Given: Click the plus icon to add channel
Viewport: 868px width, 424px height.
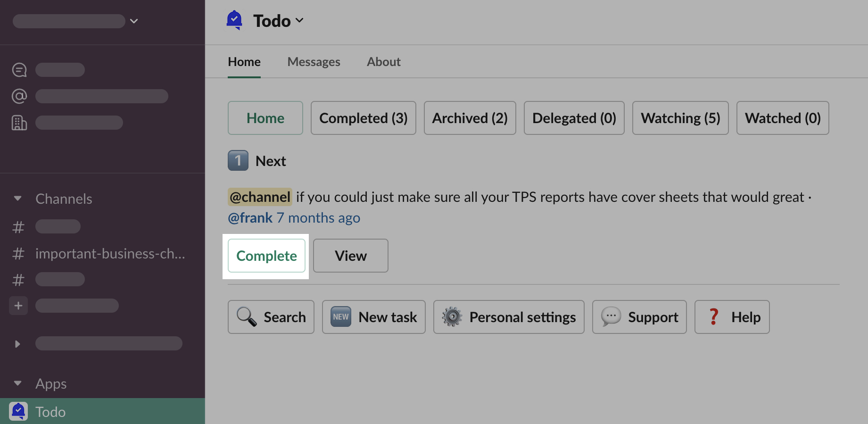Looking at the screenshot, I should [18, 306].
